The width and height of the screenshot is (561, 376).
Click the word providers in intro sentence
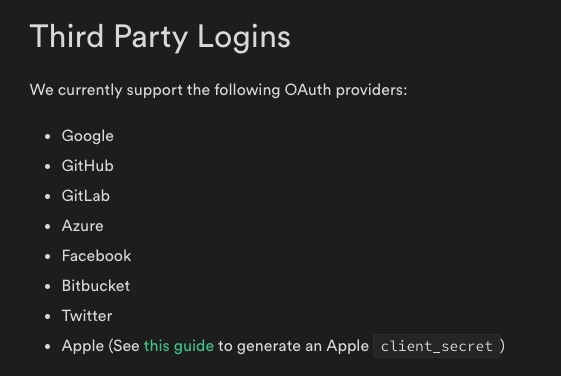click(x=371, y=90)
